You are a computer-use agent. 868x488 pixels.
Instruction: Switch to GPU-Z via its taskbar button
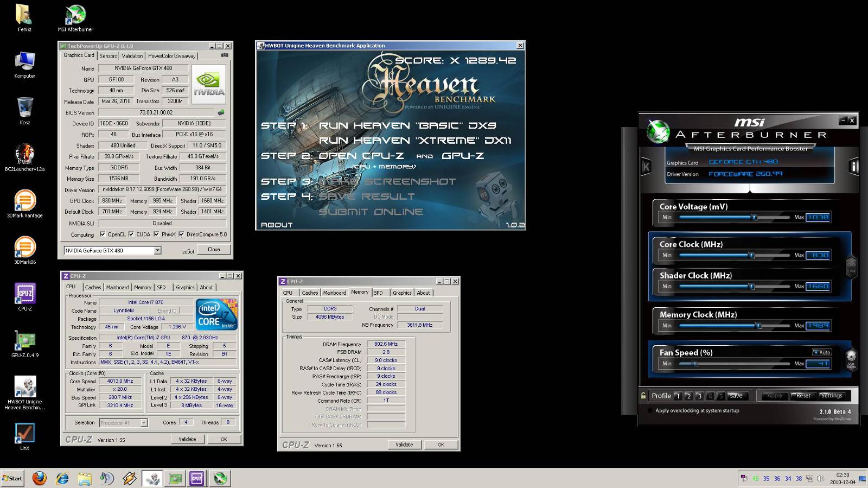tap(175, 478)
